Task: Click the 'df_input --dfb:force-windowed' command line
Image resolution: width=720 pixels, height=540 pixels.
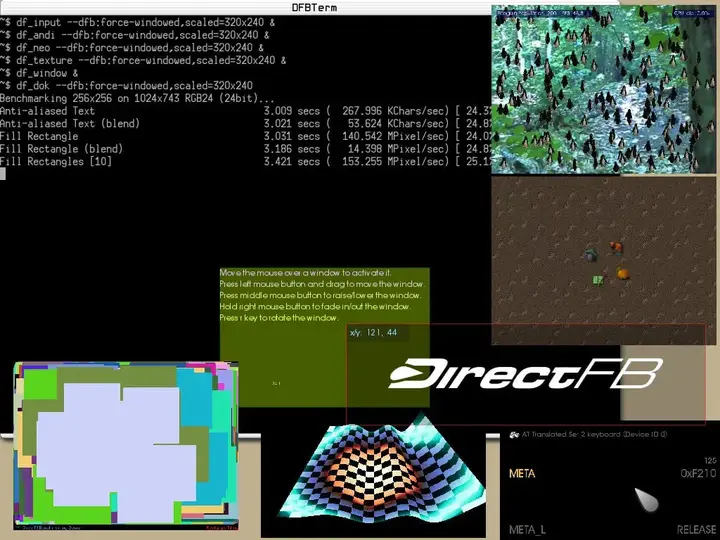Action: [x=137, y=22]
